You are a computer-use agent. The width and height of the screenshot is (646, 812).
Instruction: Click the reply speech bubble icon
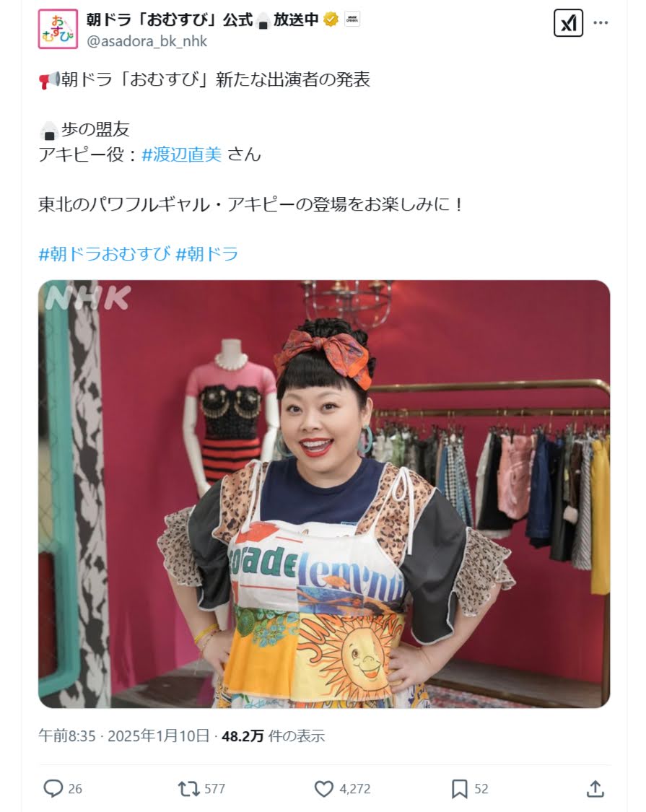pos(53,789)
